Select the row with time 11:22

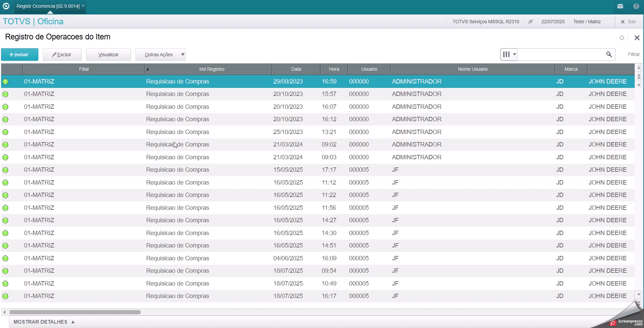tap(318, 195)
